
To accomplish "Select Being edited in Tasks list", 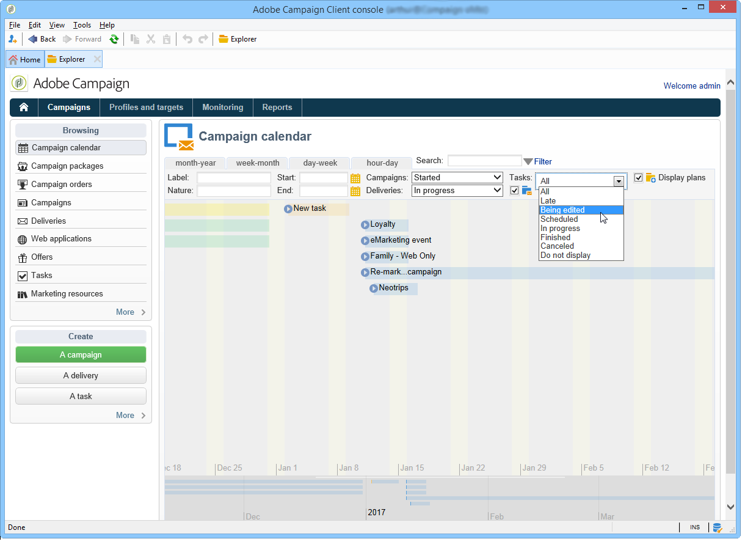I will pos(581,210).
